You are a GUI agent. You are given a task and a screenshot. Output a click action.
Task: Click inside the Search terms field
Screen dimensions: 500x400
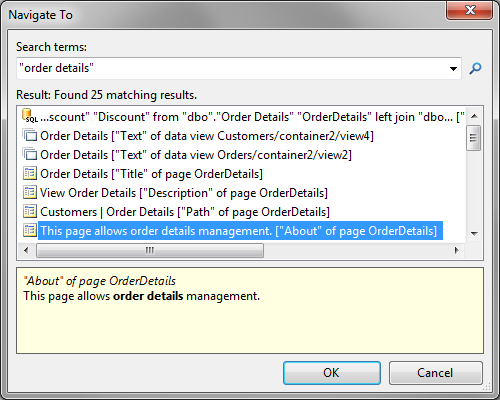(231, 68)
